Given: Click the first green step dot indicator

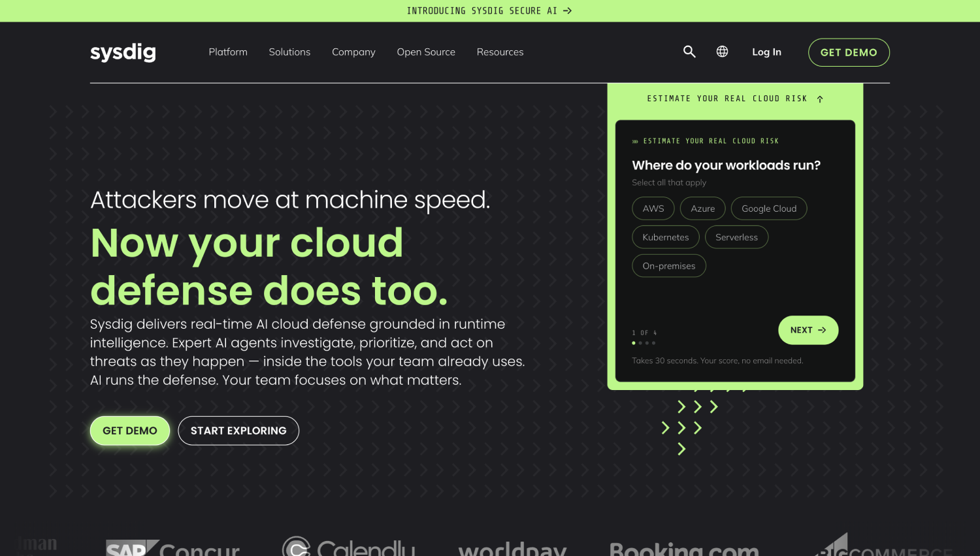Looking at the screenshot, I should 633,343.
